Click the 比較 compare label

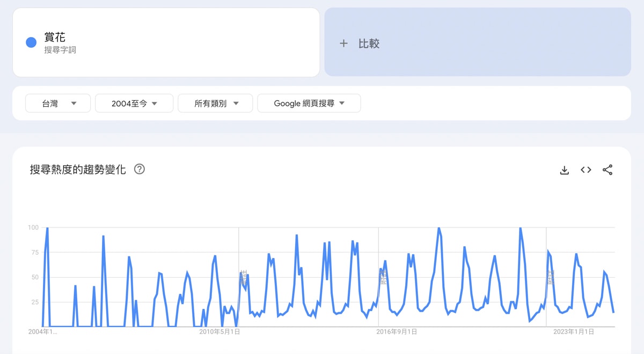pyautogui.click(x=369, y=44)
